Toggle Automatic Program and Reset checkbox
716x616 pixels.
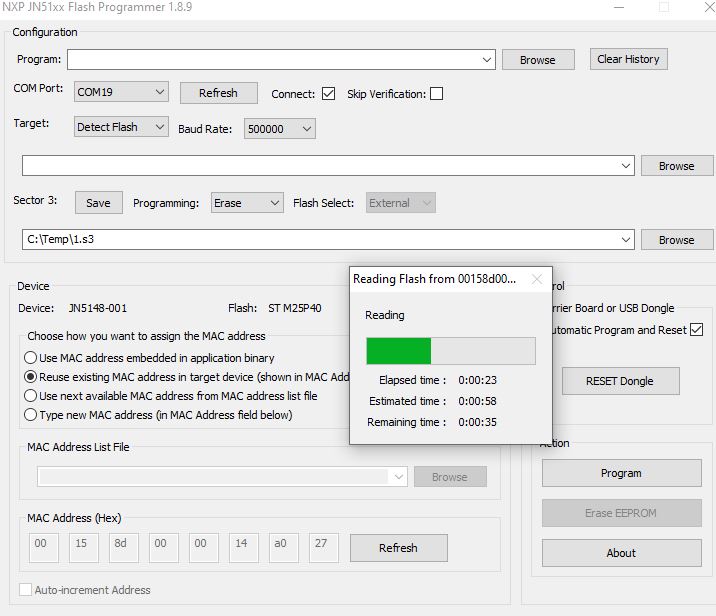click(x=696, y=330)
